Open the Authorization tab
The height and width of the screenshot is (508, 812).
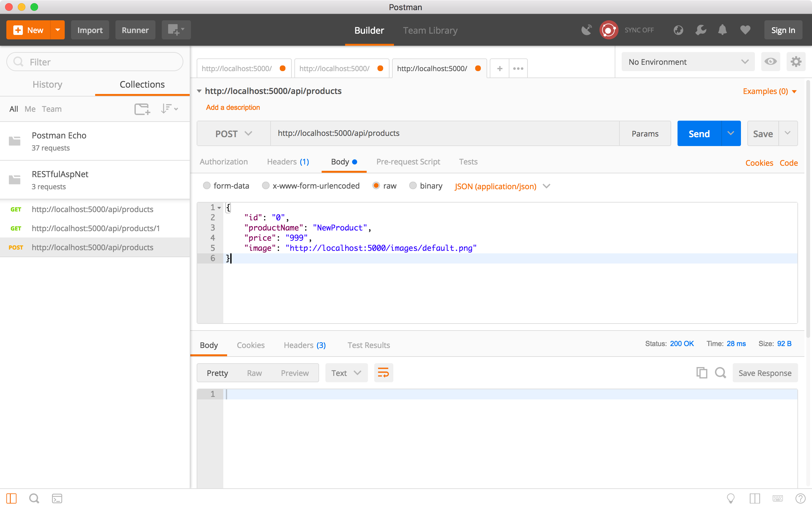(224, 162)
